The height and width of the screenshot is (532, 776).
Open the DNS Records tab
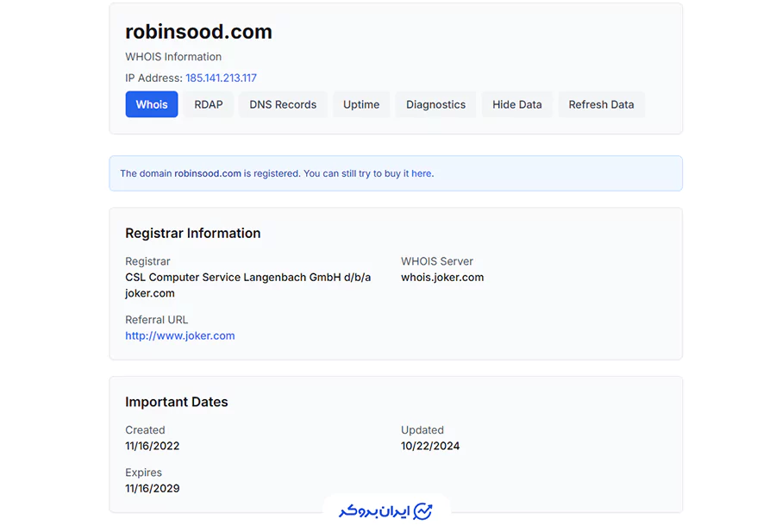pos(283,104)
